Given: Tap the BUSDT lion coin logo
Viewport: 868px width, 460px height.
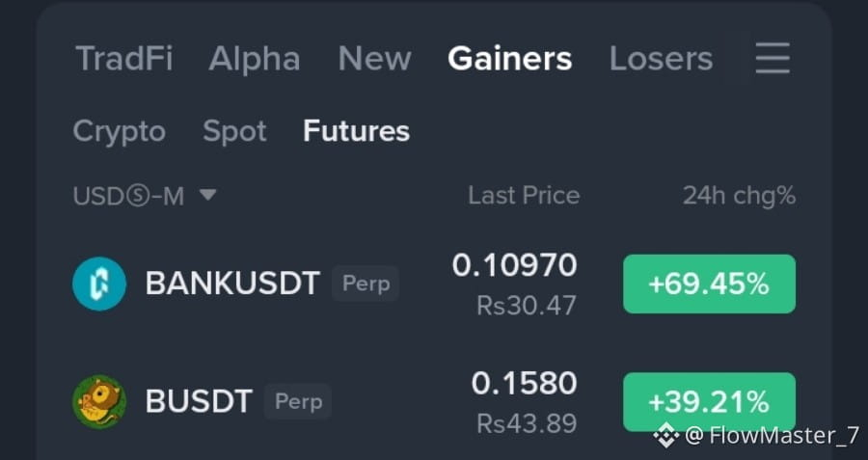Looking at the screenshot, I should [x=99, y=402].
